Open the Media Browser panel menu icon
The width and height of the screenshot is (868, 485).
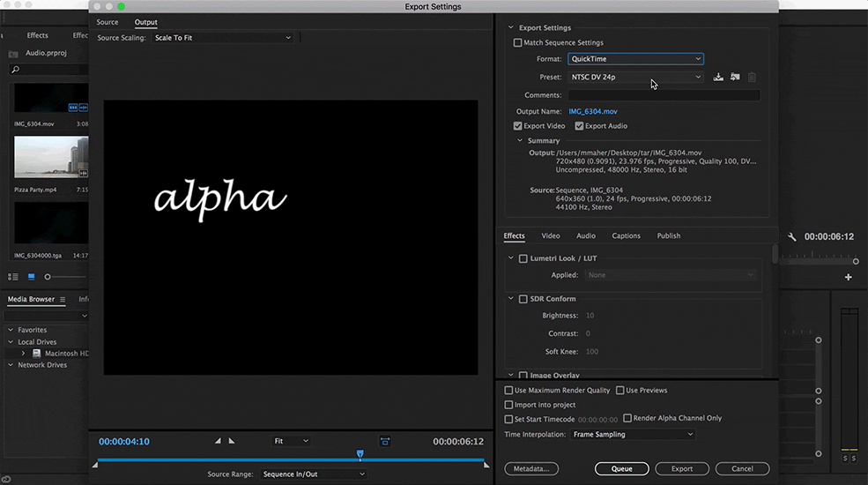coord(63,300)
